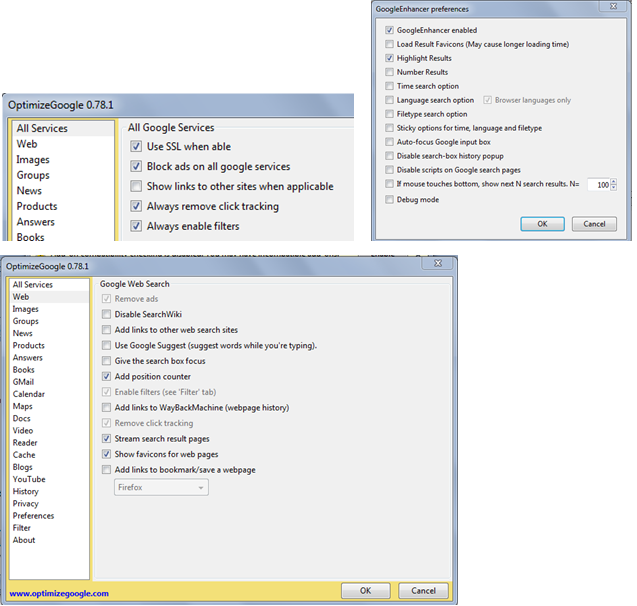637x606 pixels.
Task: Select Products in lower OptimizeGoogle list
Action: [x=49, y=346]
